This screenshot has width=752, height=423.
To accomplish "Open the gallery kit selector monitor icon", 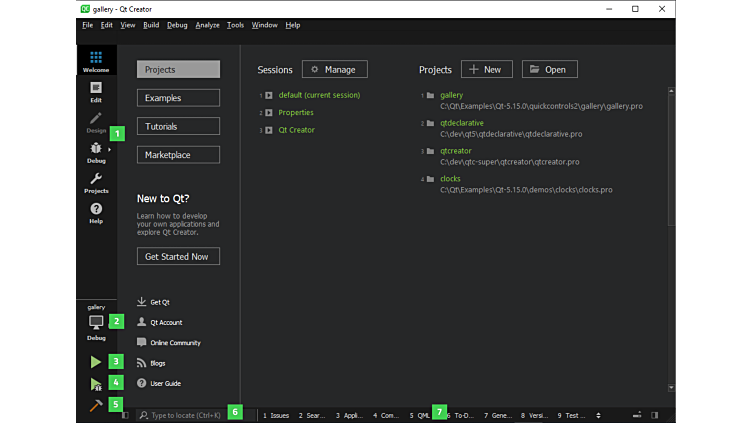I will [96, 322].
